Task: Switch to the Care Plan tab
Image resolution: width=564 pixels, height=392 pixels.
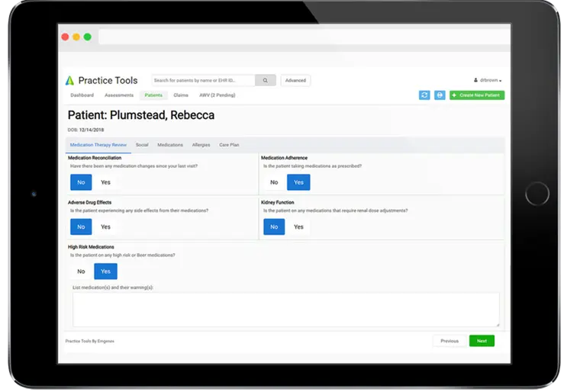Action: 229,145
